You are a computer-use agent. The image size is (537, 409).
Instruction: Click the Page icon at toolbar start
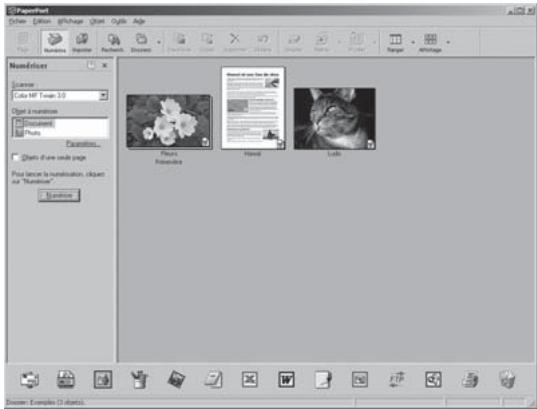pyautogui.click(x=23, y=42)
